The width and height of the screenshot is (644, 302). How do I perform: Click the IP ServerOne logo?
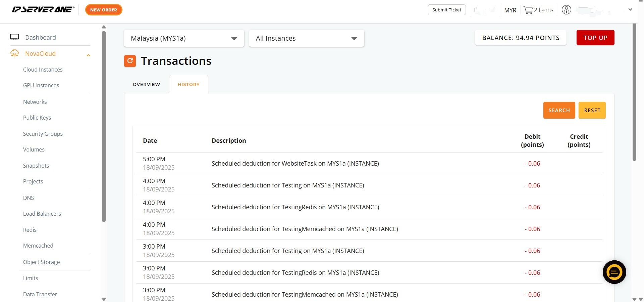click(x=43, y=10)
